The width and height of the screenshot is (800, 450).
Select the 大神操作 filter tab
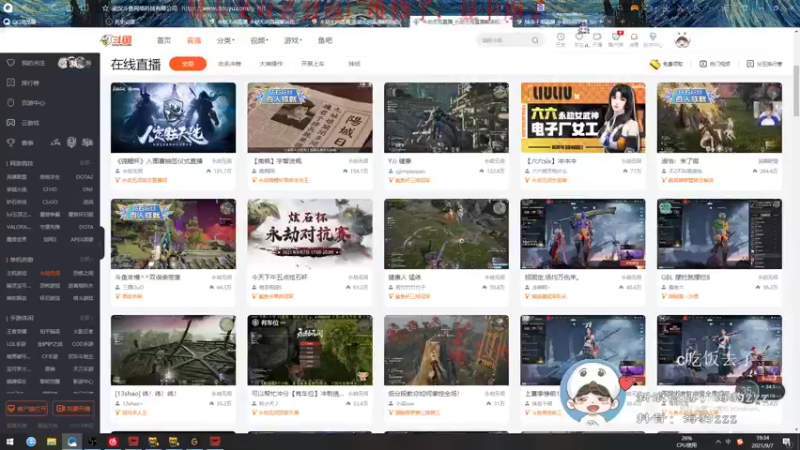tap(271, 64)
